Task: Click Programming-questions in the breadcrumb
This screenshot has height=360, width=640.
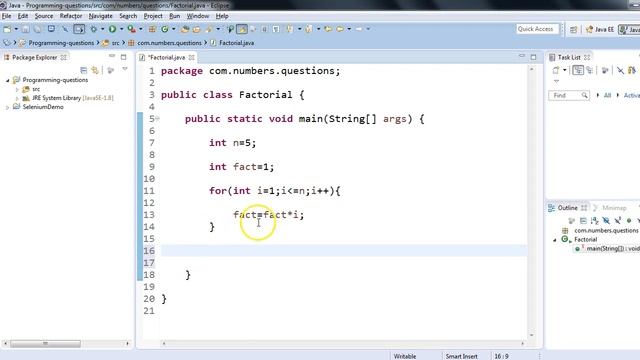Action: 61,43
